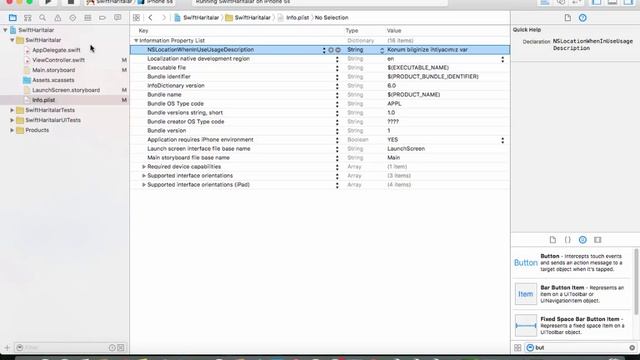Expand Supported interface orientations (iPad) array

pos(144,184)
